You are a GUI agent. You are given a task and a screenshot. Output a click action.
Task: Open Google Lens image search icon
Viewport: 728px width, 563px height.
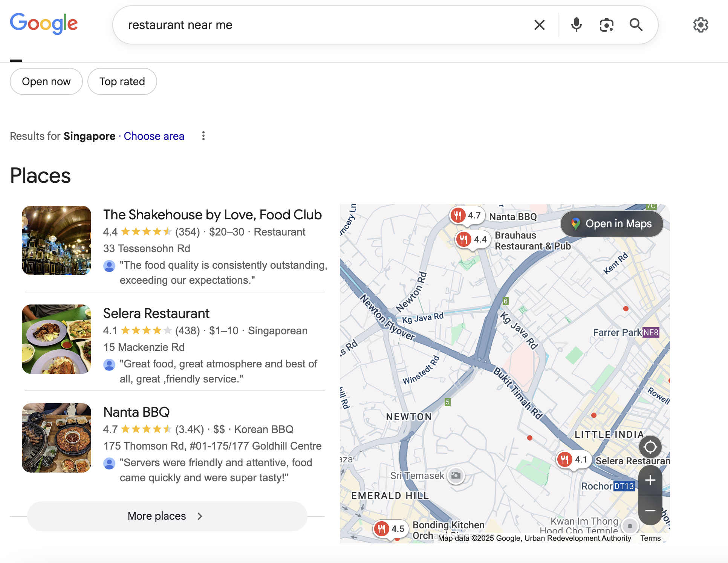tap(606, 25)
